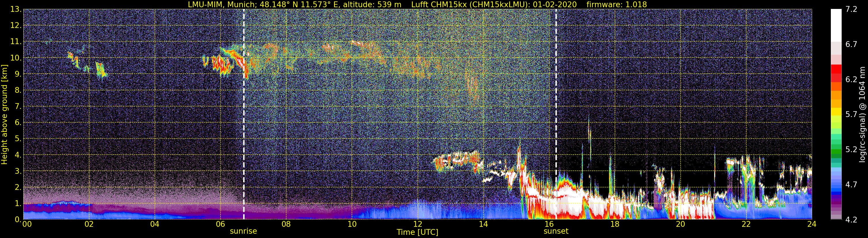Image resolution: width=868 pixels, height=238 pixels.
Task: Click height axis tick '13.'
Action: (x=16, y=10)
